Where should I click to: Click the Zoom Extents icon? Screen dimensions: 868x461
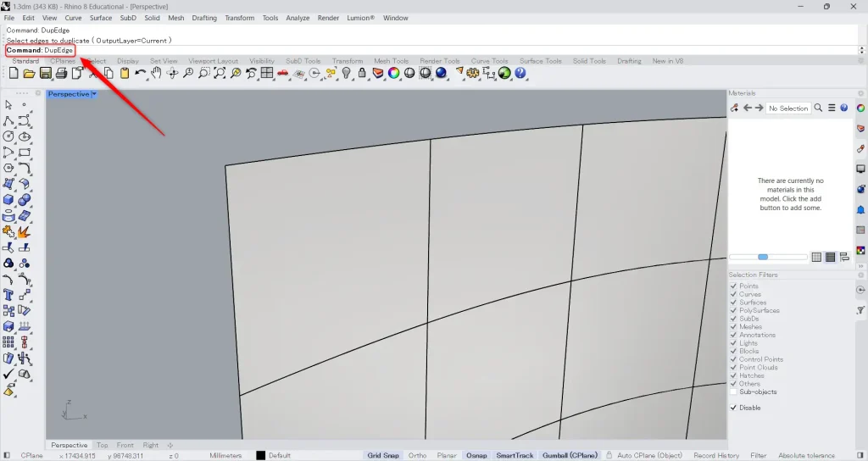pos(220,73)
